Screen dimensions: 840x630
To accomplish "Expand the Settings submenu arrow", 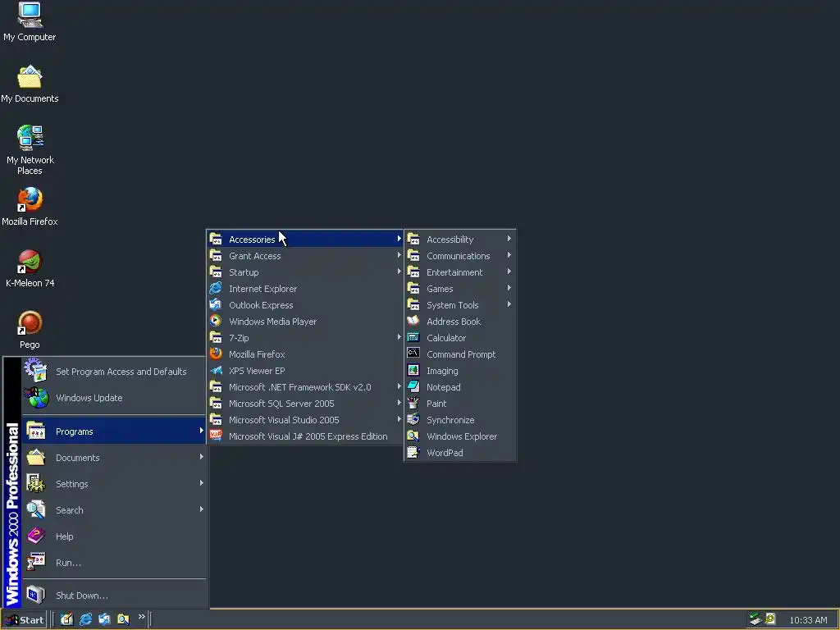I will tap(202, 482).
